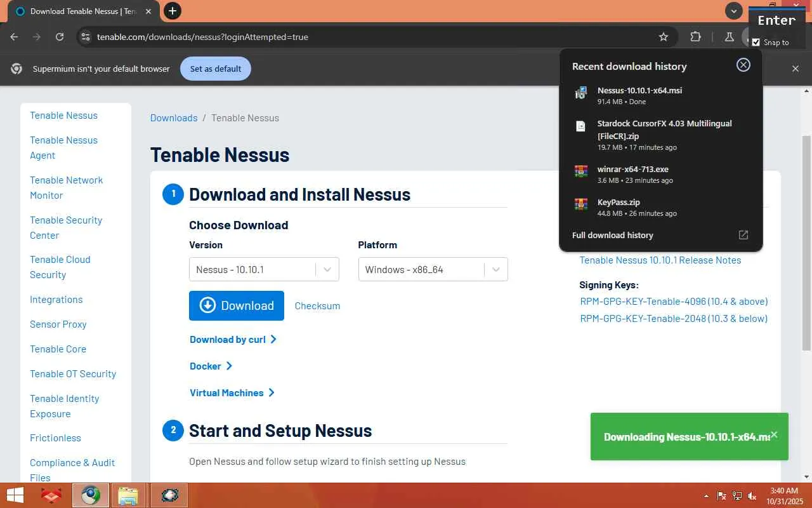Switch to Supermium browser taskbar icon
This screenshot has height=508, width=812.
(90, 495)
